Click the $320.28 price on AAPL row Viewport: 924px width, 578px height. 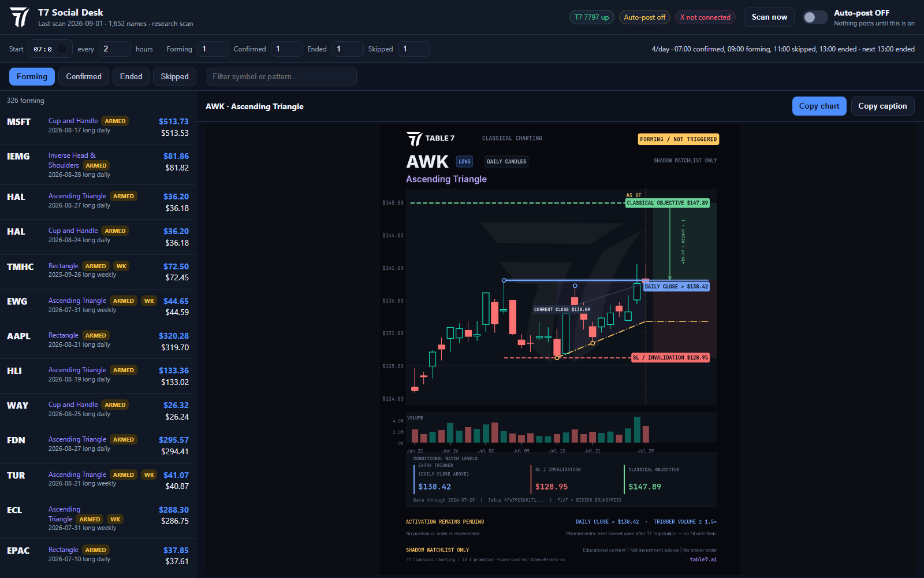(x=174, y=336)
